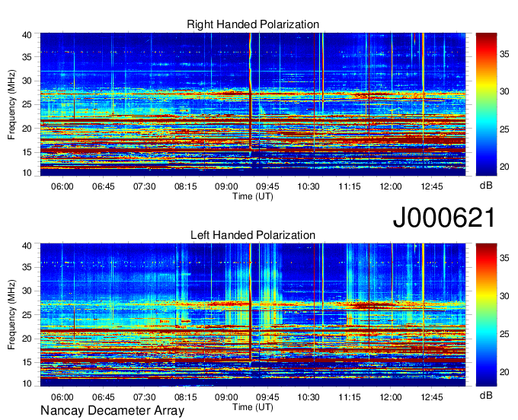
Task: Click the 35 dB value on Right Handed color bar
Action: point(504,54)
